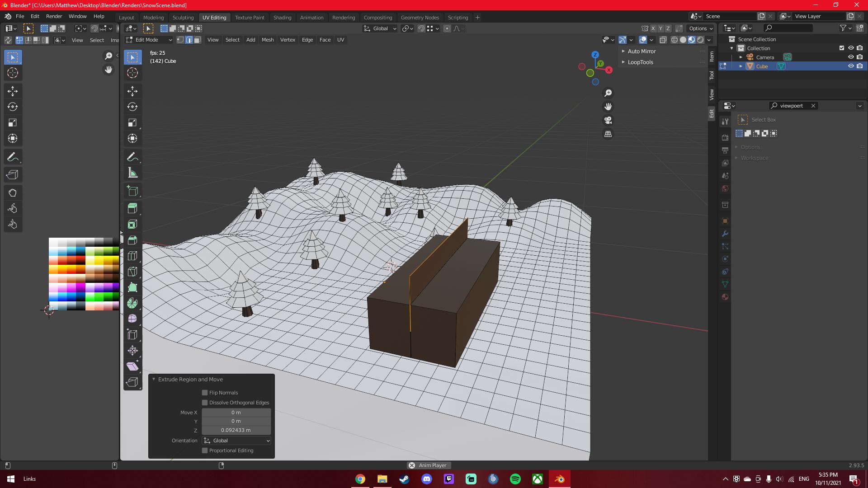Viewport: 868px width, 488px height.
Task: Select the Edge Slide tool
Action: click(132, 335)
